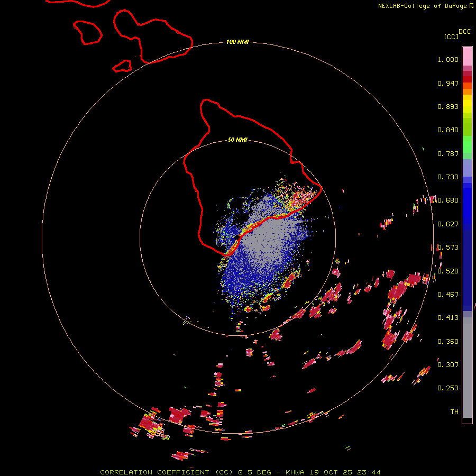This screenshot has height=476, width=476.
Task: Select the 0.840 legend value
Action: click(x=448, y=130)
